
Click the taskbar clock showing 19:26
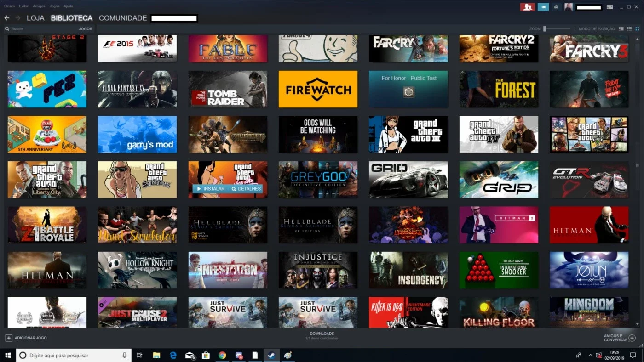click(x=614, y=355)
